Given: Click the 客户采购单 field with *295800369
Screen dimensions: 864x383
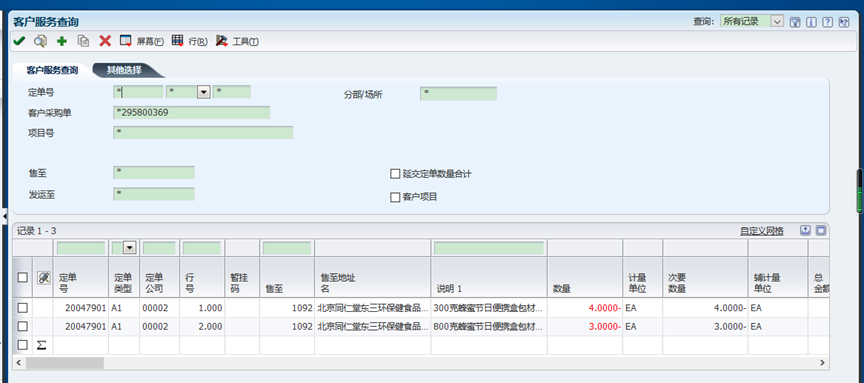Looking at the screenshot, I should (x=192, y=112).
